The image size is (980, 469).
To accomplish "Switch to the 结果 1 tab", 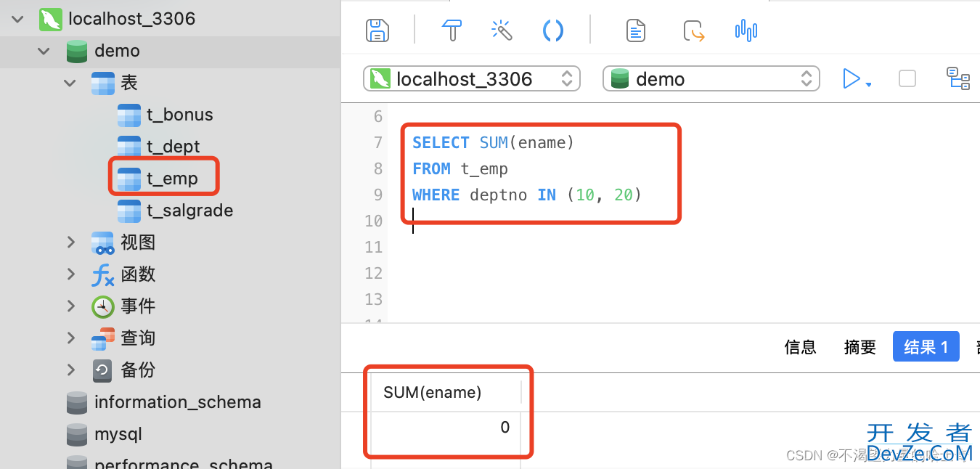I will 926,347.
